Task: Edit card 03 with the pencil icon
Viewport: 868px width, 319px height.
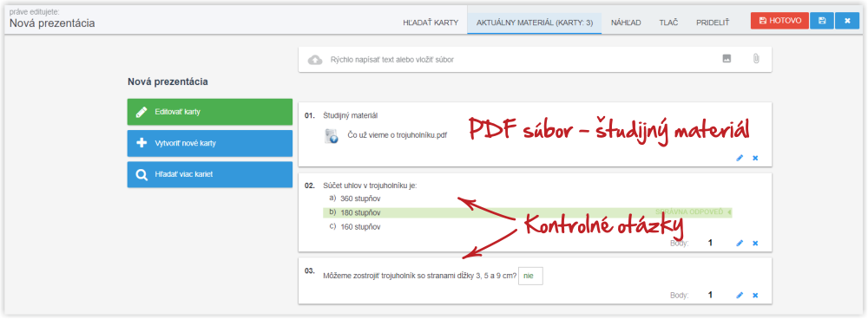Action: 740,296
